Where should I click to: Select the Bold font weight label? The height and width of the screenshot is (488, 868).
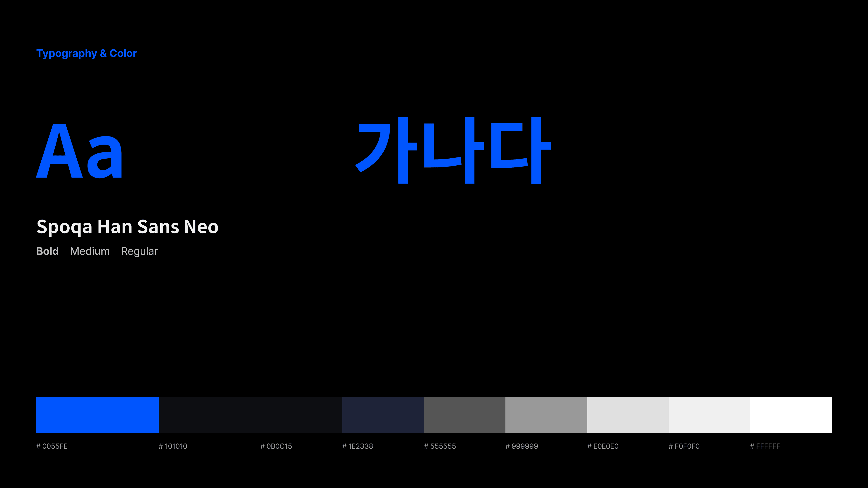[47, 251]
